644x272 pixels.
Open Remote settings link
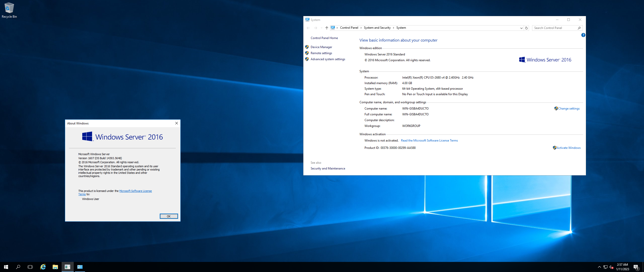coord(321,53)
